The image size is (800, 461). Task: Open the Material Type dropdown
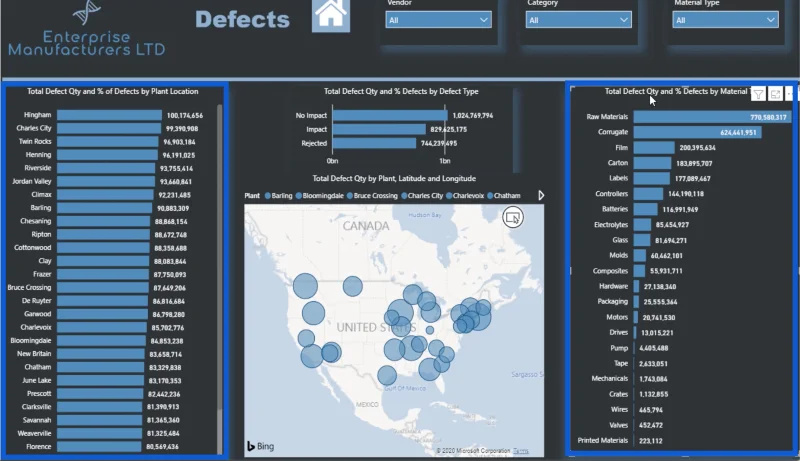(725, 20)
